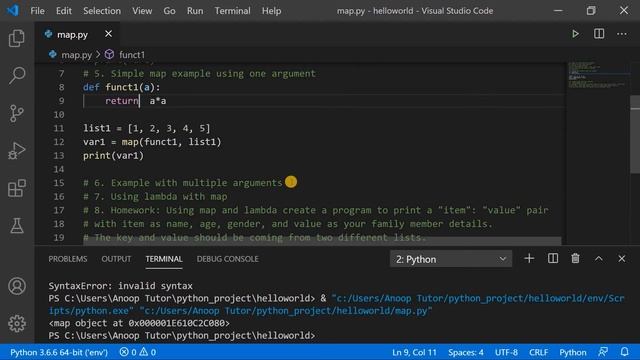Click '<map object at 0x000001E610C2C080>' output
The width and height of the screenshot is (640, 360).
click(139, 323)
